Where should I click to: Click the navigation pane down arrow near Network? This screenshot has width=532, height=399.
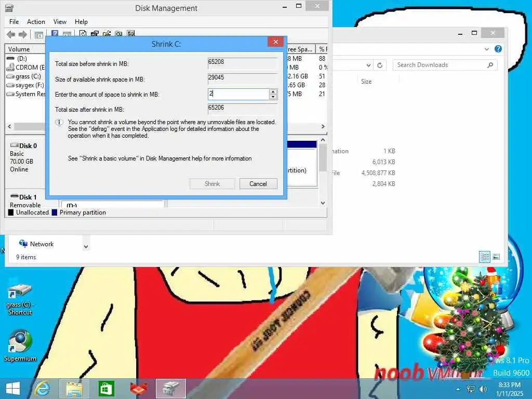tap(86, 247)
